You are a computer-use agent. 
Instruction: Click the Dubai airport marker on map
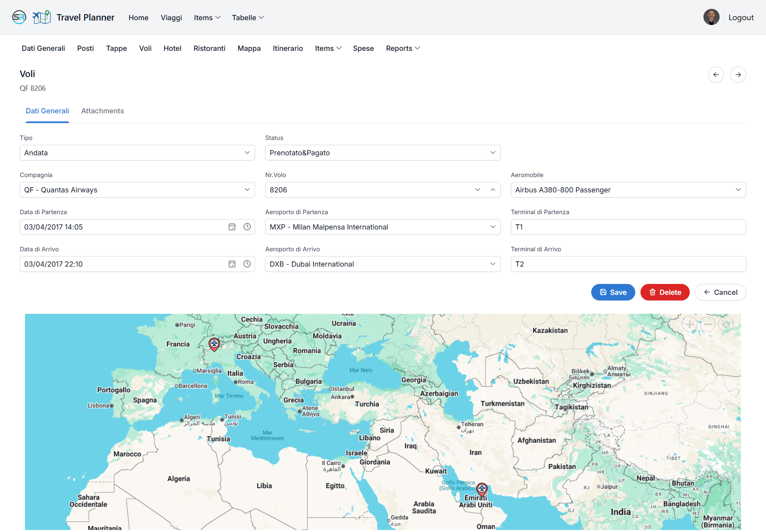click(481, 489)
